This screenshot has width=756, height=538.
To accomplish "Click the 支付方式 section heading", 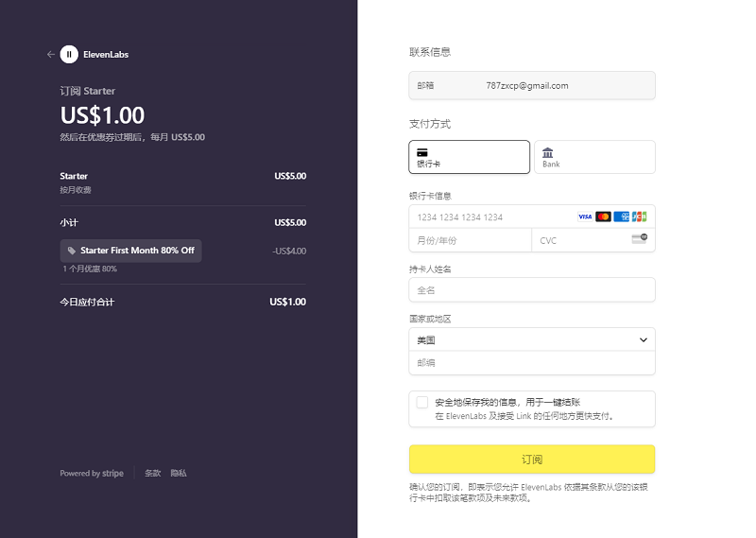I will point(430,124).
